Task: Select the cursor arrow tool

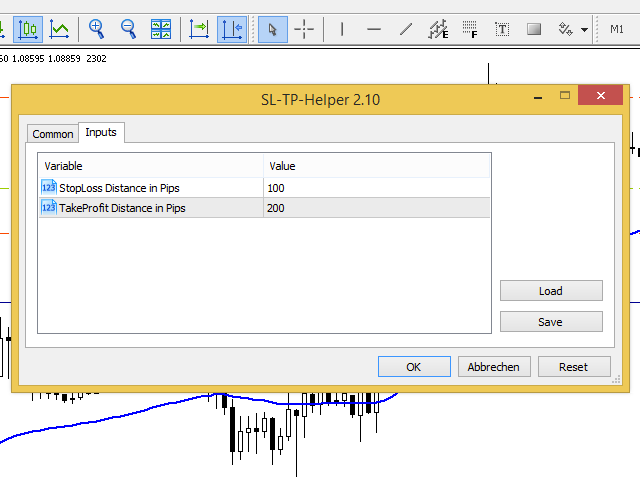Action: coord(273,29)
